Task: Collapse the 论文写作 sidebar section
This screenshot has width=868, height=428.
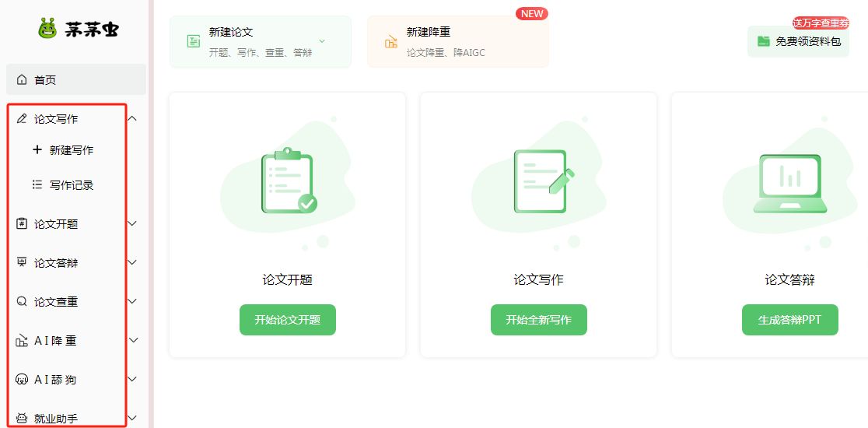Action: click(x=132, y=118)
